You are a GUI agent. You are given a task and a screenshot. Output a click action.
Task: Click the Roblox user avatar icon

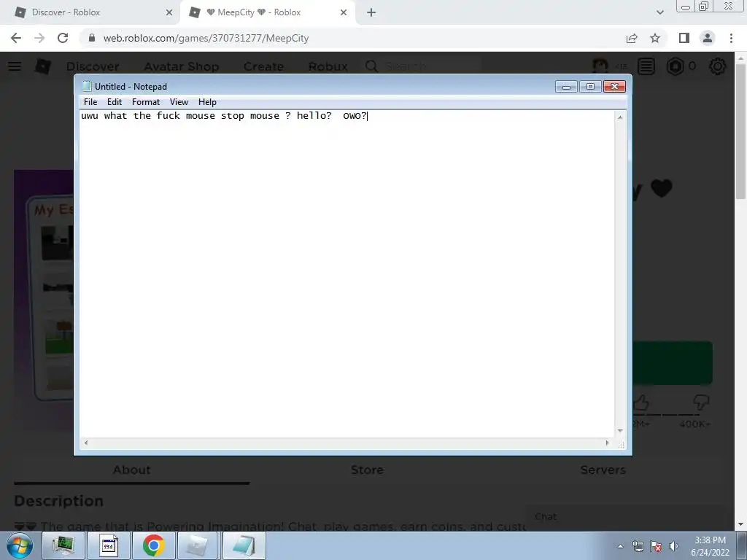600,66
